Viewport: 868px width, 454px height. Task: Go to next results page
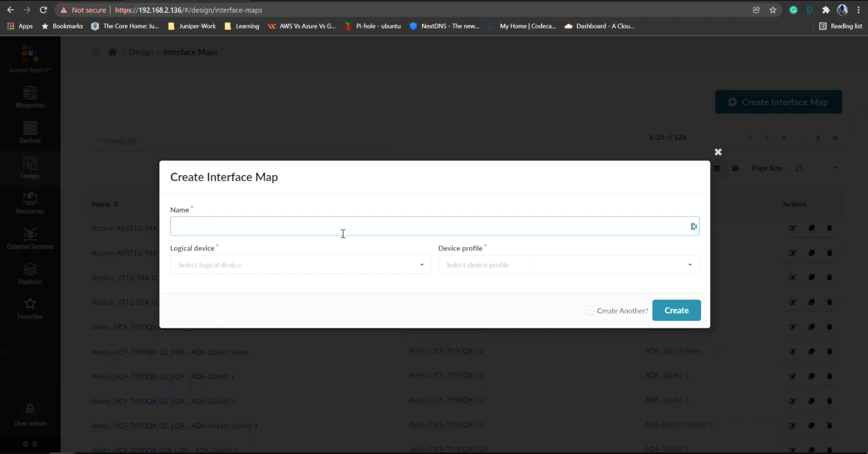[x=818, y=138]
